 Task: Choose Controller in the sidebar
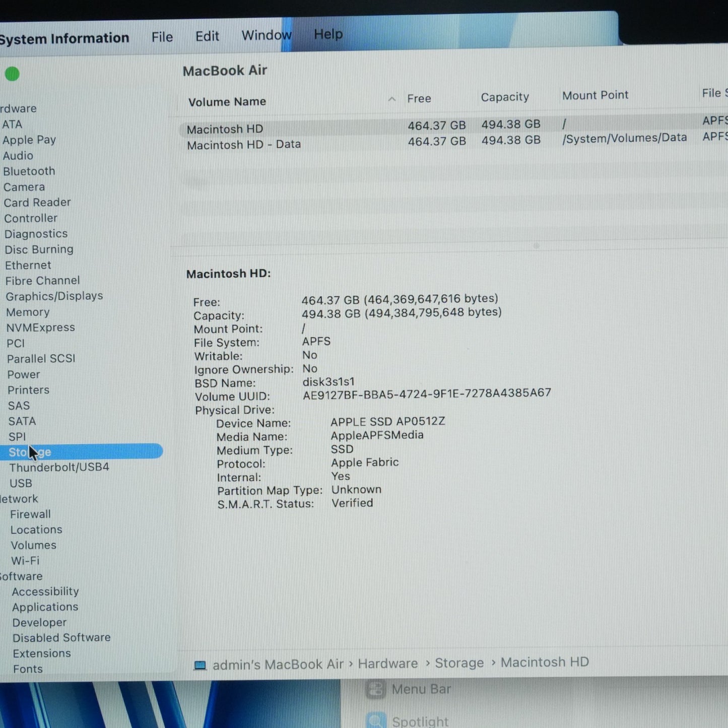click(31, 218)
